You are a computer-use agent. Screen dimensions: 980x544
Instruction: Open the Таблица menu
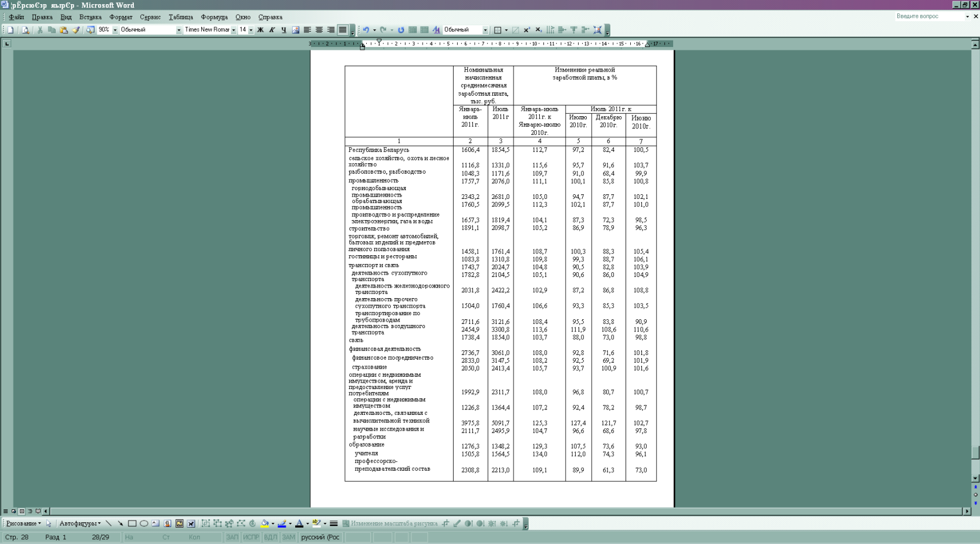pyautogui.click(x=181, y=17)
